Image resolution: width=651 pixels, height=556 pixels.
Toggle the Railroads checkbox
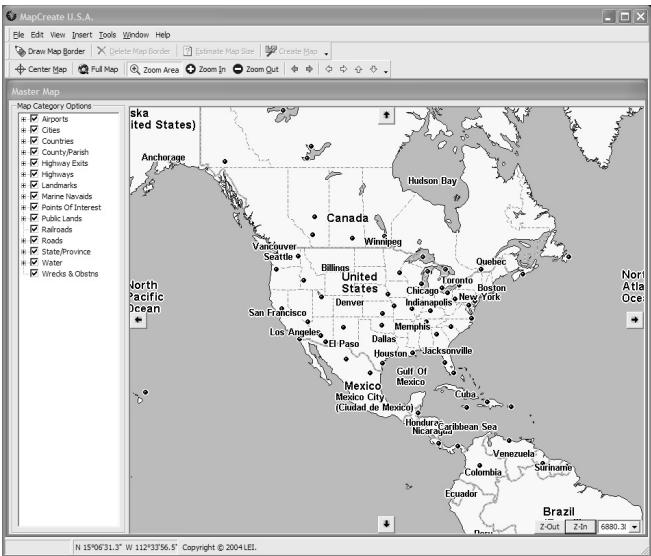(x=34, y=229)
